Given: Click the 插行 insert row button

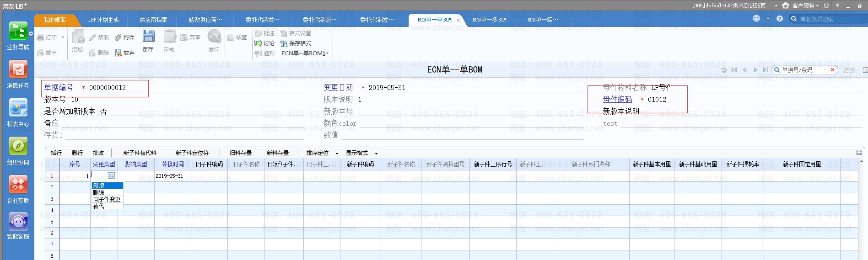Looking at the screenshot, I should [56, 153].
